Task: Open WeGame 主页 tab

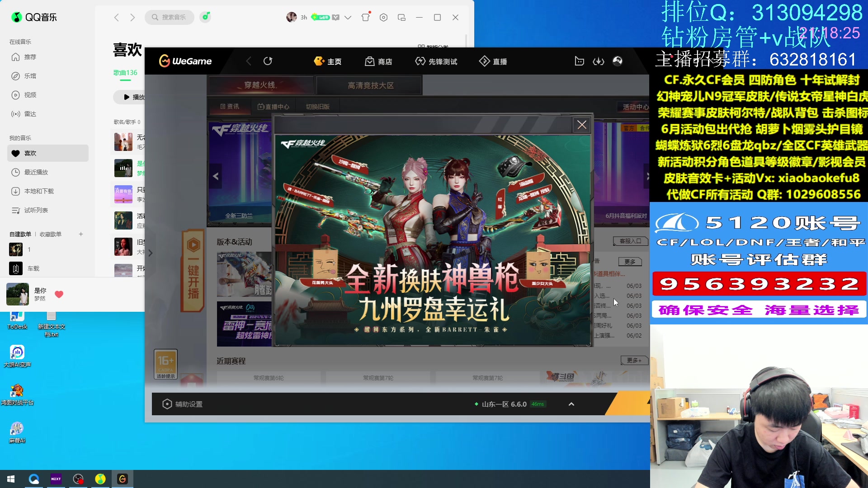Action: tap(328, 61)
